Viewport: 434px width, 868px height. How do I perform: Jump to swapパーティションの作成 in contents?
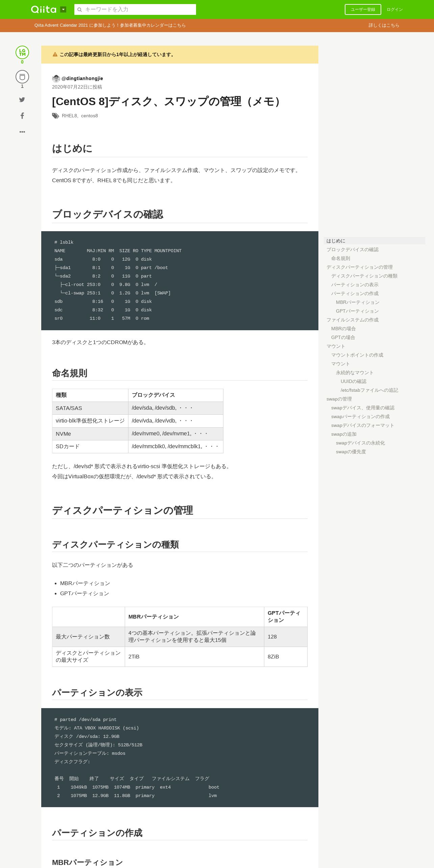click(x=360, y=416)
